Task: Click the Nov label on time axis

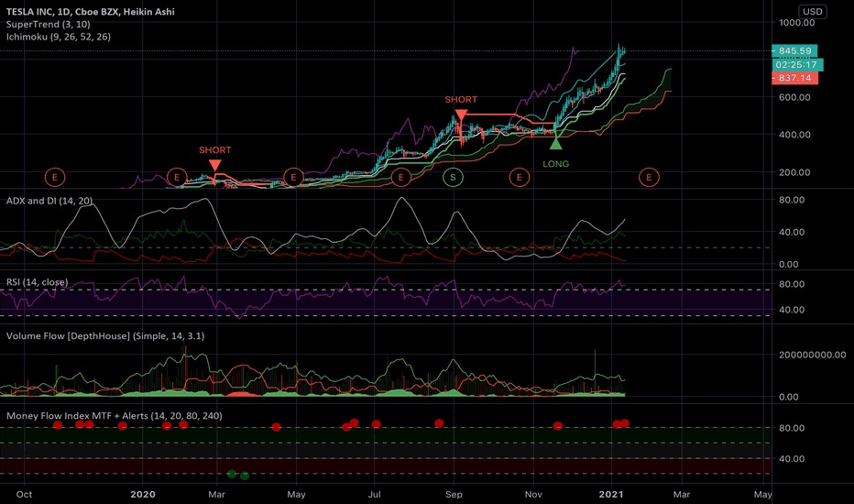Action: click(533, 494)
